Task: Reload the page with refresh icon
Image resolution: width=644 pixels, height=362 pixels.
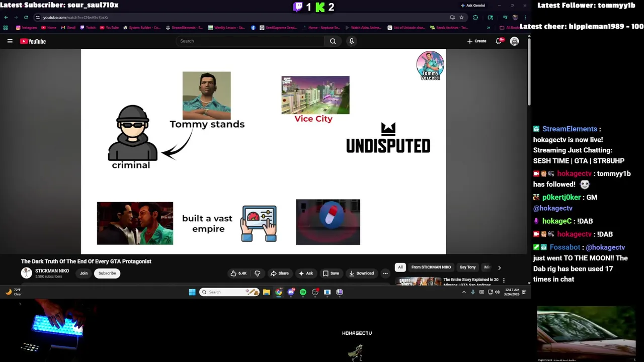Action: click(26, 18)
